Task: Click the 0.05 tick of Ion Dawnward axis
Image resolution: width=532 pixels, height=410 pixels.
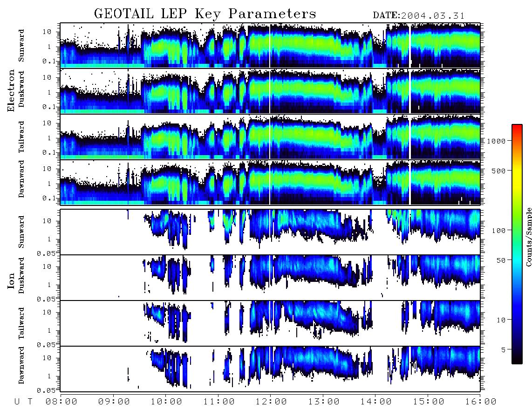Action: point(46,390)
